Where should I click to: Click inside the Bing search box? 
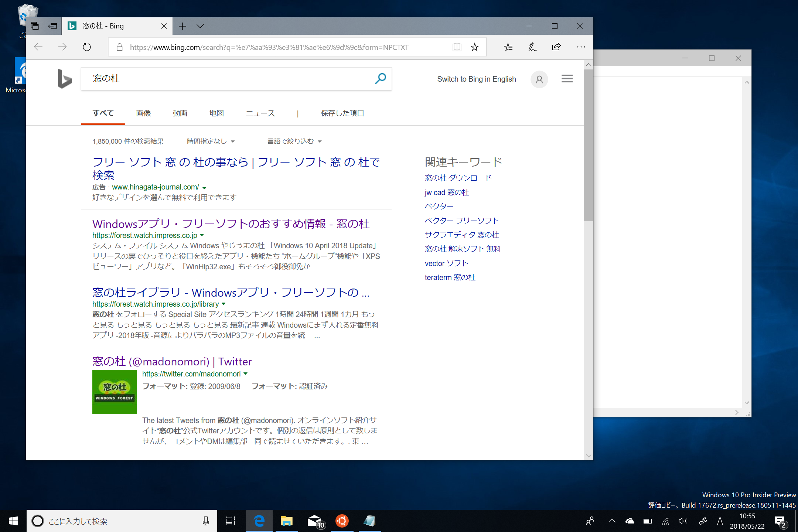(222, 79)
